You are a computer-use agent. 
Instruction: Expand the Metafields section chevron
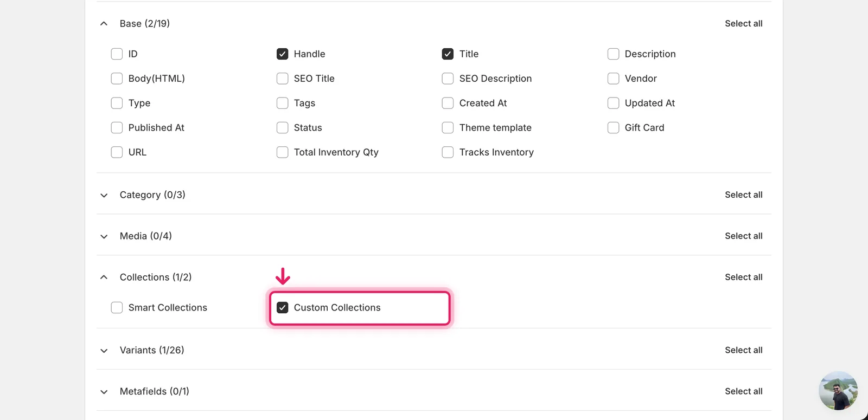click(x=104, y=392)
